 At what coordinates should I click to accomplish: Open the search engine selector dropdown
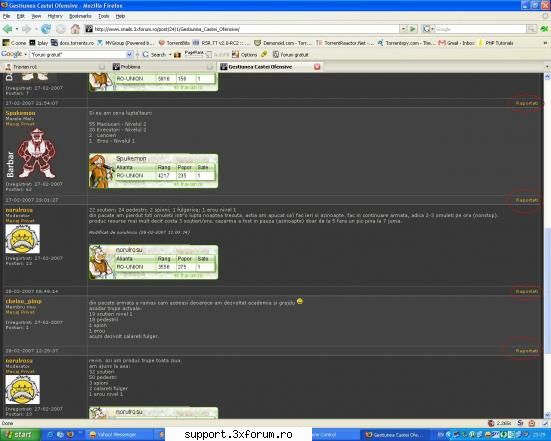(x=428, y=29)
